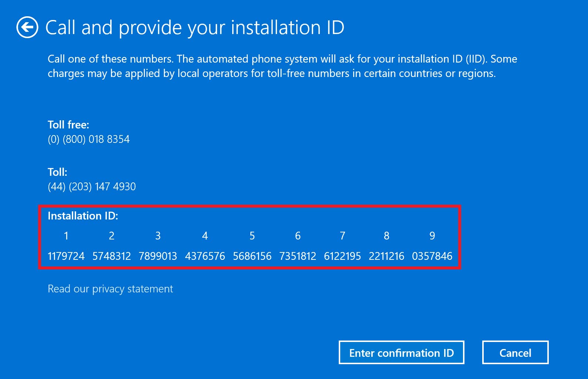Select installation ID block 5686156
The image size is (588, 379).
(x=252, y=256)
